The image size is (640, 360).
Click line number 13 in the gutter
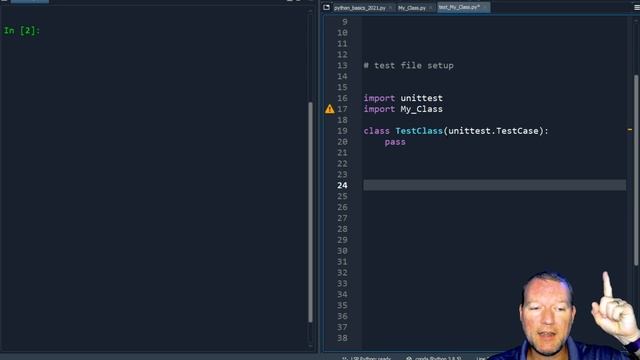[342, 65]
